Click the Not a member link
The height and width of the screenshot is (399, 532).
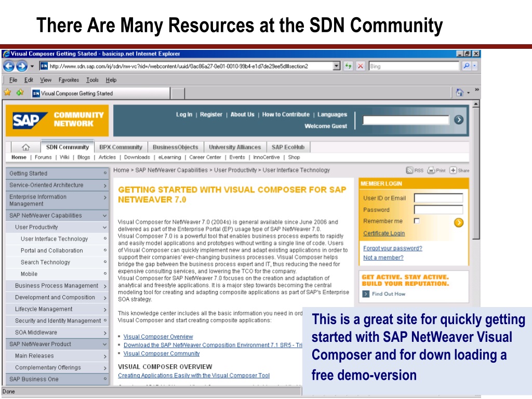[383, 258]
